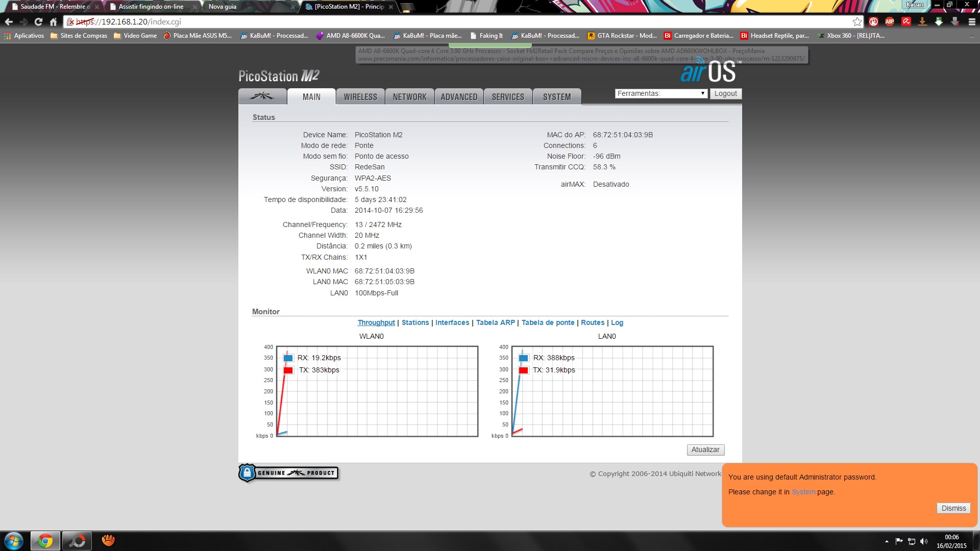Click the bookmark star icon
980x551 pixels.
(x=857, y=22)
